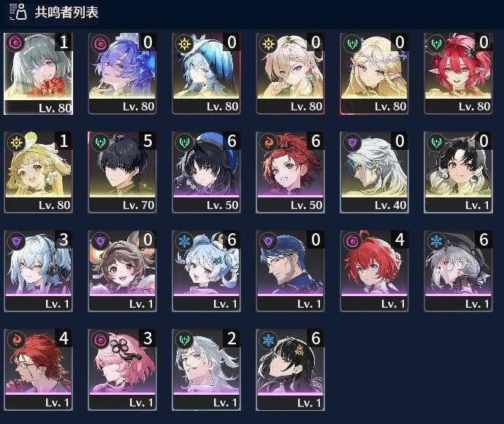Click the Havoc icon on the pink-haired girl card
504x424 pixels.
coord(100,339)
